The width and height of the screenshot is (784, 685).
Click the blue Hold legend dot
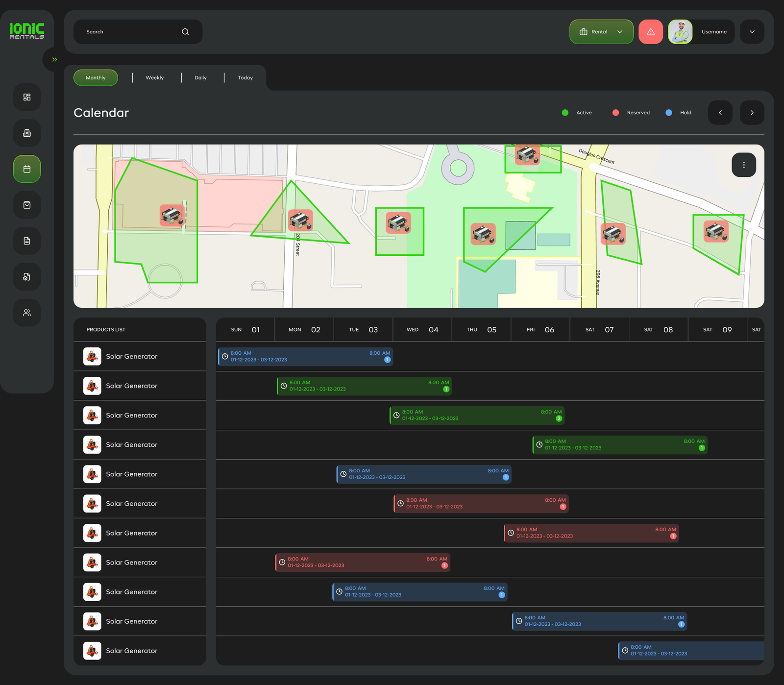pos(669,113)
